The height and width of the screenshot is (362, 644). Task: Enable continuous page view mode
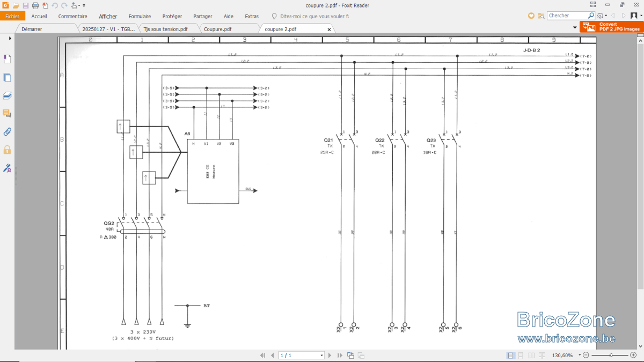click(x=521, y=356)
